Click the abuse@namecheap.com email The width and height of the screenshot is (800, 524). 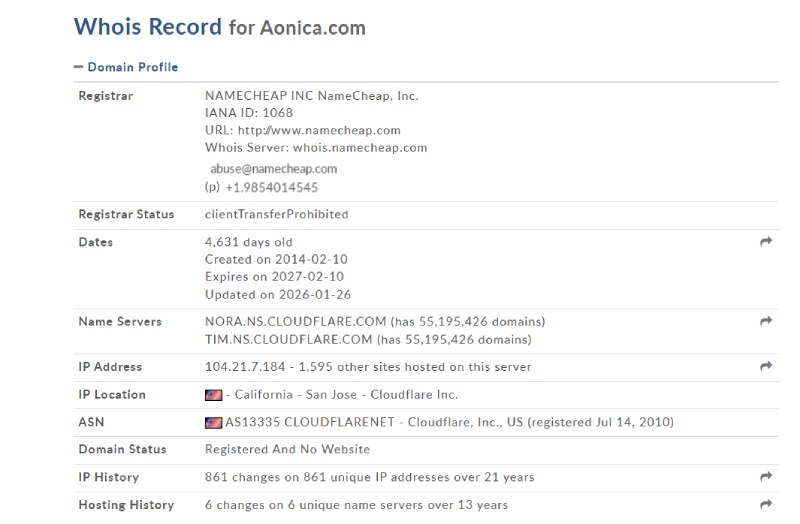[x=273, y=169]
